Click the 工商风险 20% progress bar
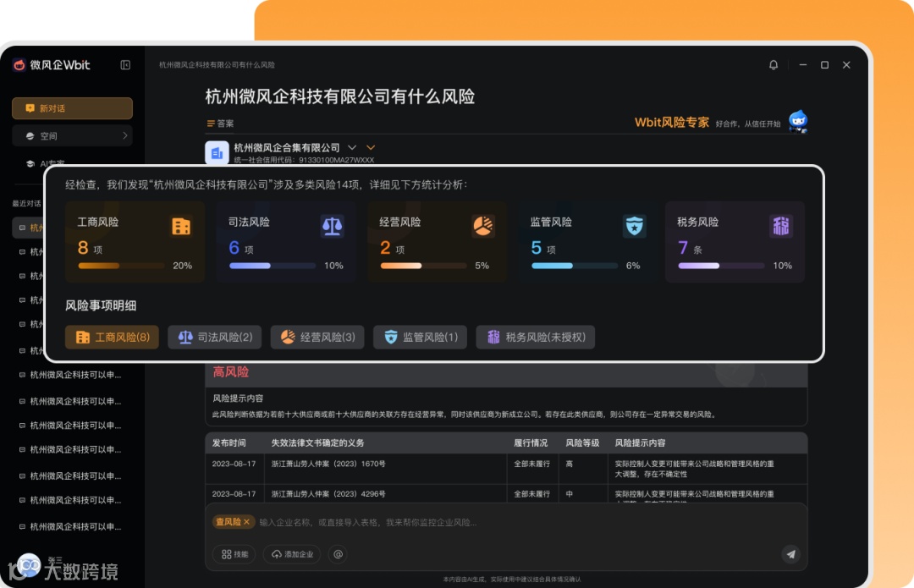 coord(122,266)
